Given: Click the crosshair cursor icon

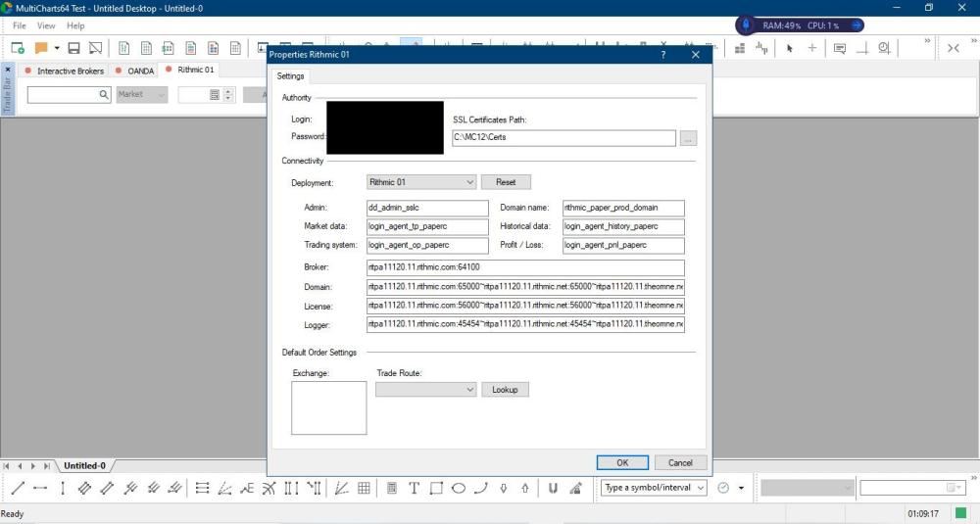Looking at the screenshot, I should coord(812,48).
